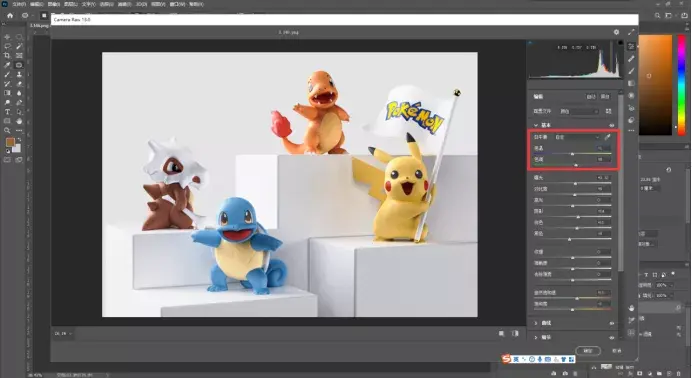
Task: Switch to the 3.MA.png document tab
Action: 39,26
